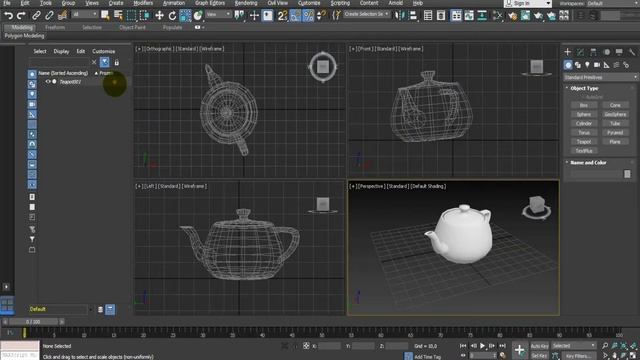Screen dimensions: 640x360
Task: Toggle the Scene Explorer lock icon
Action: pos(117,62)
